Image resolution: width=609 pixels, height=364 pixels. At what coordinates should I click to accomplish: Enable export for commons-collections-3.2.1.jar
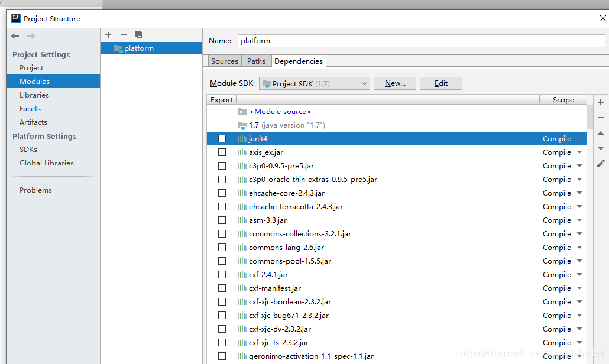point(222,233)
